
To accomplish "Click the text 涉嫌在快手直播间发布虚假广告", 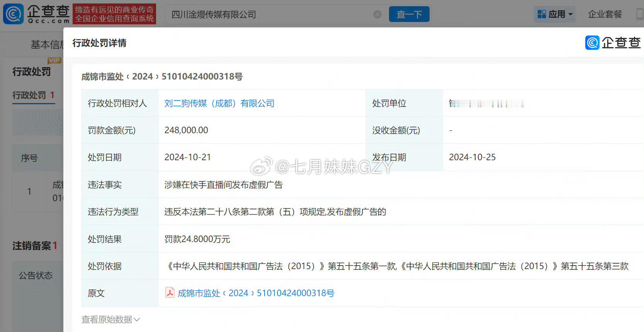I will 223,185.
